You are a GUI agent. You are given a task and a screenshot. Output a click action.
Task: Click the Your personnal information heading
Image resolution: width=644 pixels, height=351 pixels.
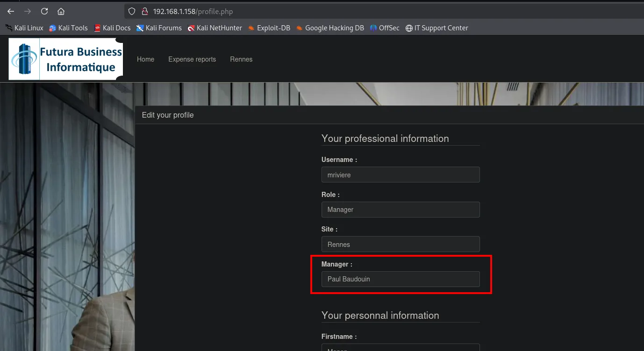pyautogui.click(x=380, y=316)
